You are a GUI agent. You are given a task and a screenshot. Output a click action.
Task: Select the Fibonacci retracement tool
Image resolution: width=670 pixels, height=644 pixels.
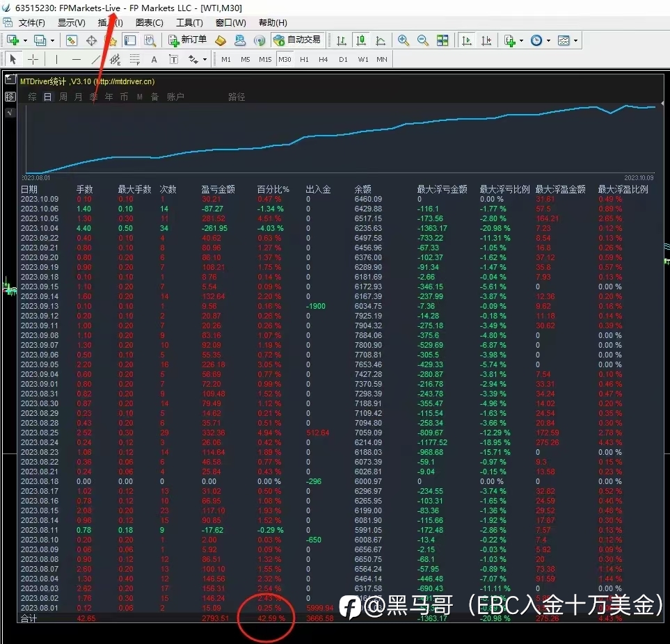tap(134, 59)
